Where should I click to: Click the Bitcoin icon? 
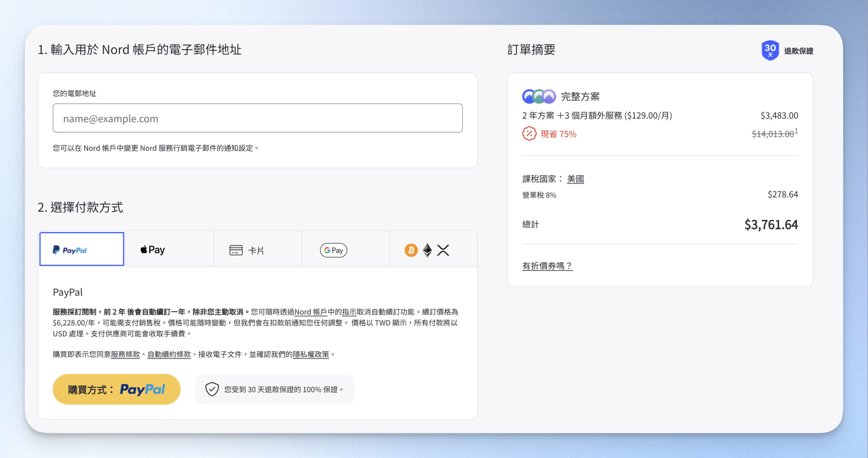(x=411, y=250)
